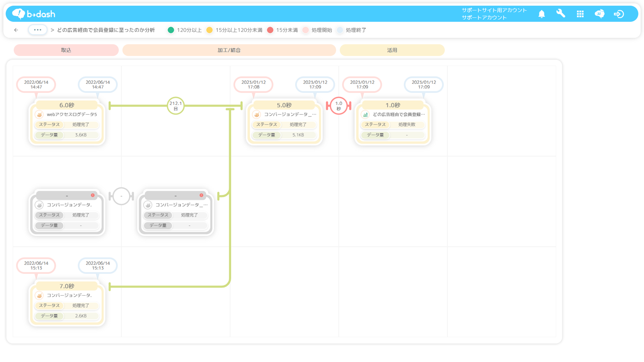The height and width of the screenshot is (362, 644).
Task: Click the red 15分未満 legend swatch
Action: point(270,30)
